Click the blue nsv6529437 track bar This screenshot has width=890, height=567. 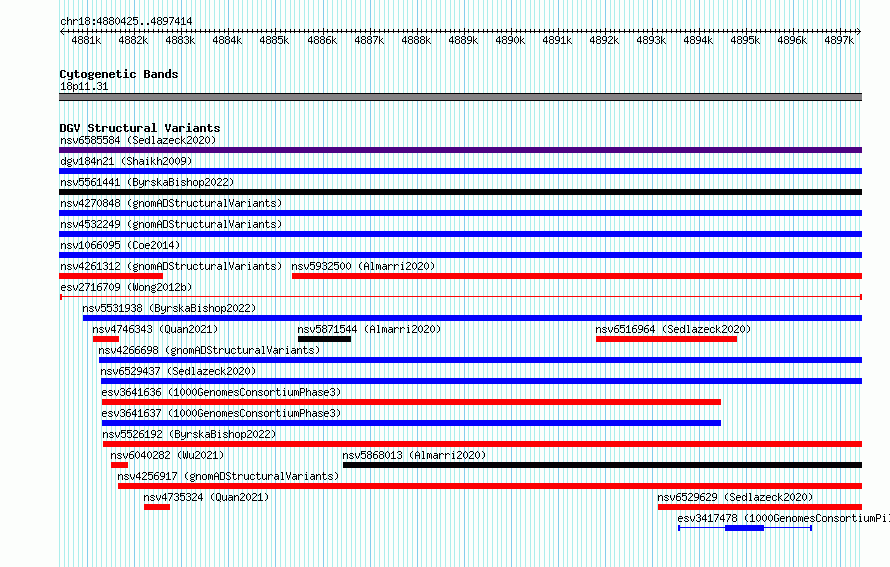click(481, 381)
